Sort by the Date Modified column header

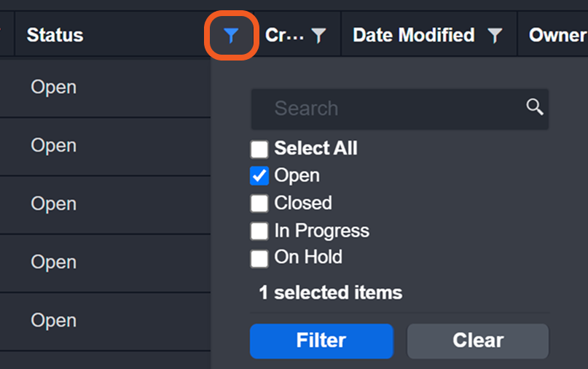(413, 35)
